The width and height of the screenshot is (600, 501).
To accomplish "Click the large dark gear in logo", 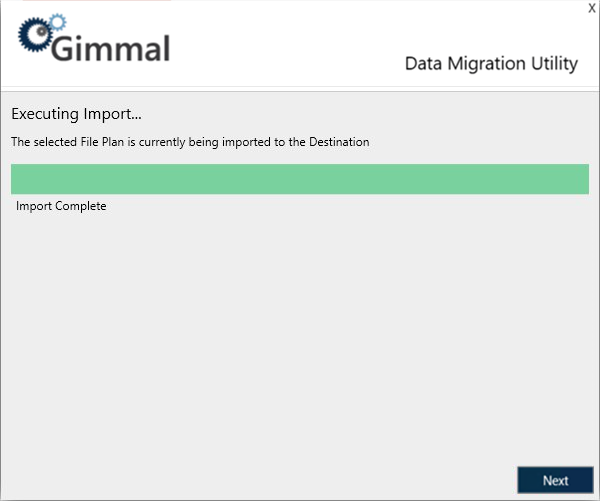I will (33, 36).
